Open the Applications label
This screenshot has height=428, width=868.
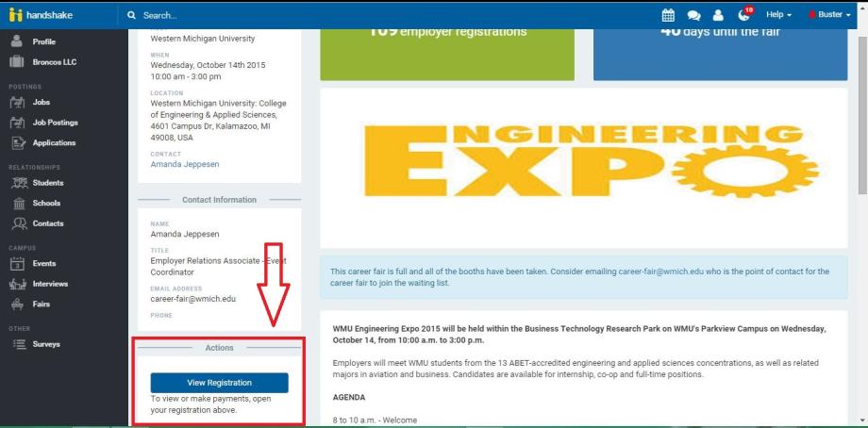coord(54,142)
